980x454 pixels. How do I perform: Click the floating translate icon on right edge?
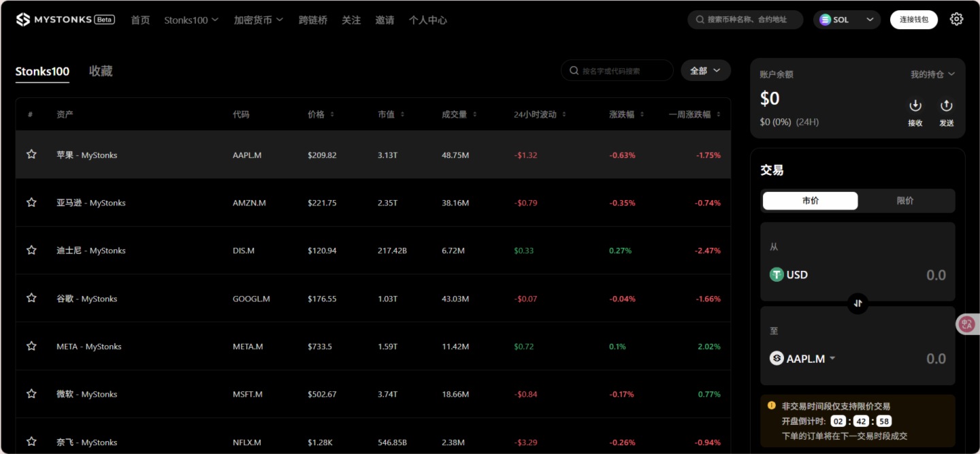(966, 324)
